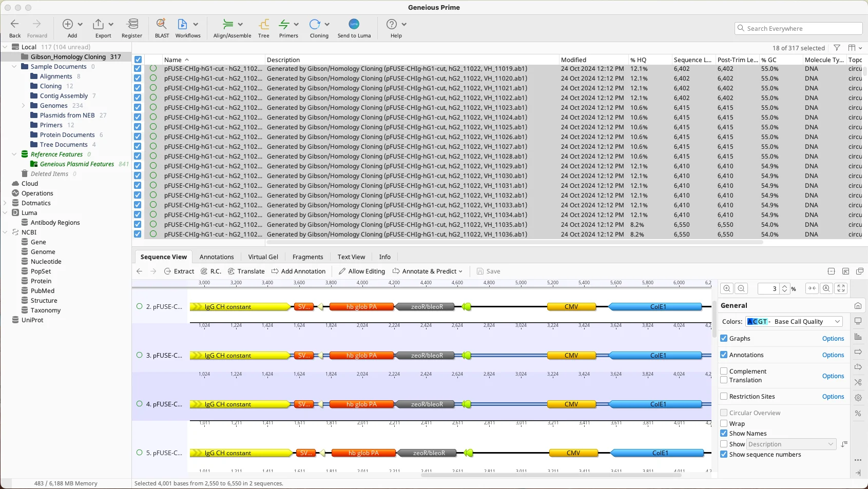Switch to the Text View tab
Image resolution: width=868 pixels, height=489 pixels.
(351, 257)
